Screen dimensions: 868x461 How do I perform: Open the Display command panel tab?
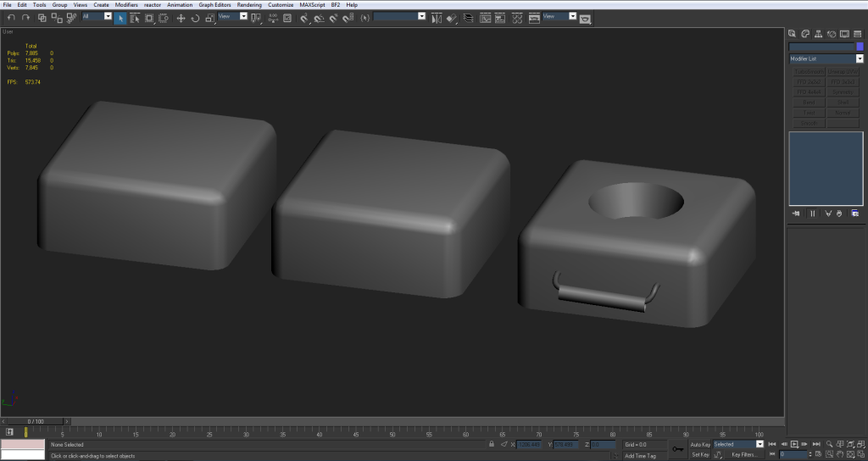[x=845, y=34]
